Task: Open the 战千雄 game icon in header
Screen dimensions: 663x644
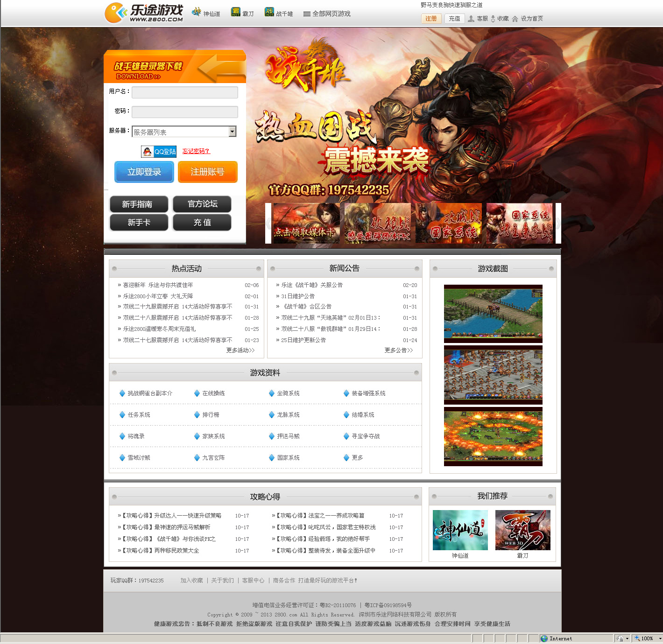Action: point(269,12)
